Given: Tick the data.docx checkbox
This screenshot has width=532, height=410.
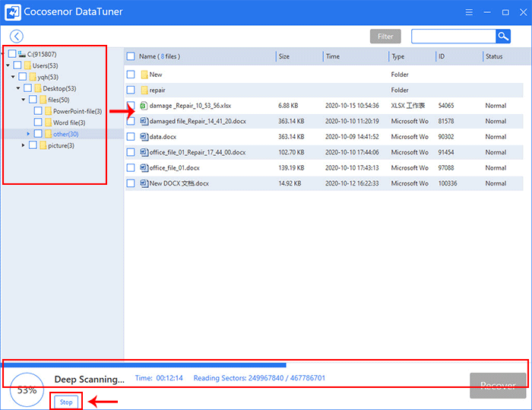Looking at the screenshot, I should [x=131, y=137].
